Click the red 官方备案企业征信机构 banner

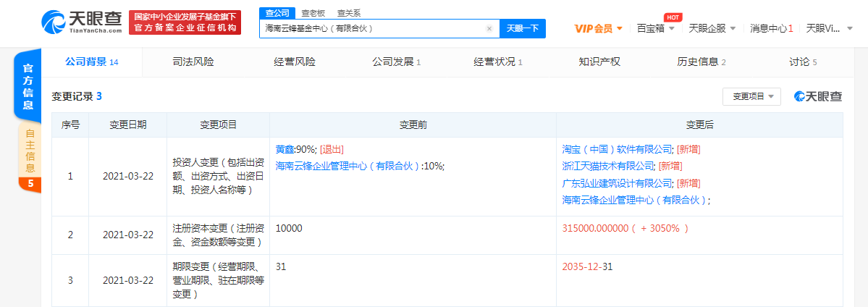(x=185, y=22)
